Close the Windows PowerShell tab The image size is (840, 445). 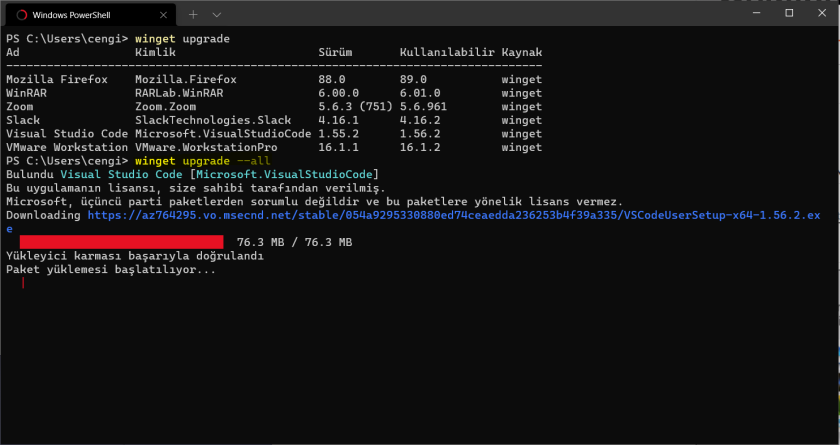click(x=161, y=15)
